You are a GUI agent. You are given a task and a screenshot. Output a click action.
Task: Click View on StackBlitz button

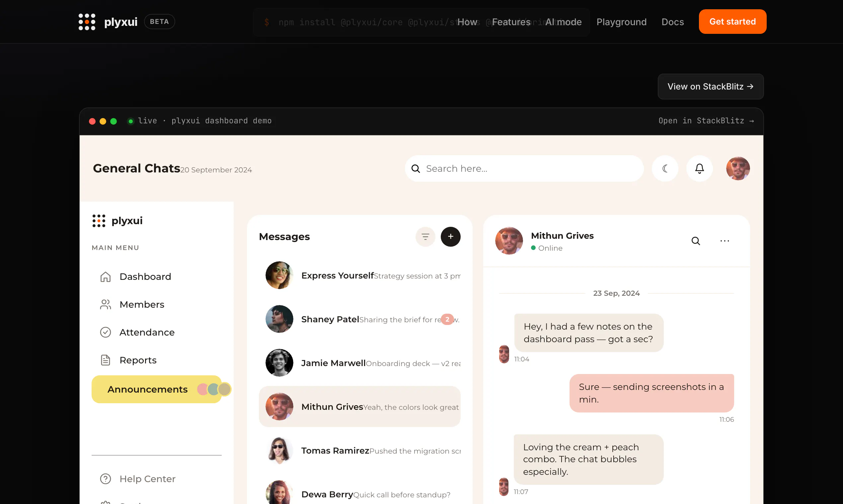(x=711, y=87)
